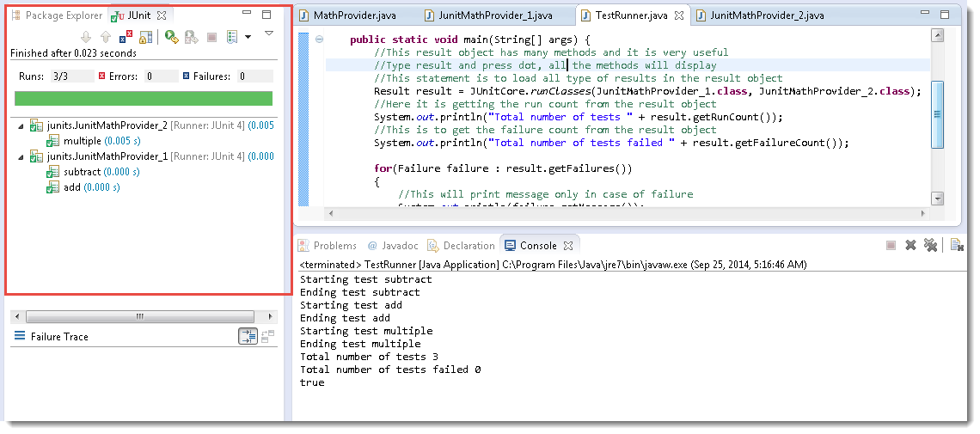
Task: Toggle show failures only in JUnit
Action: (x=126, y=38)
